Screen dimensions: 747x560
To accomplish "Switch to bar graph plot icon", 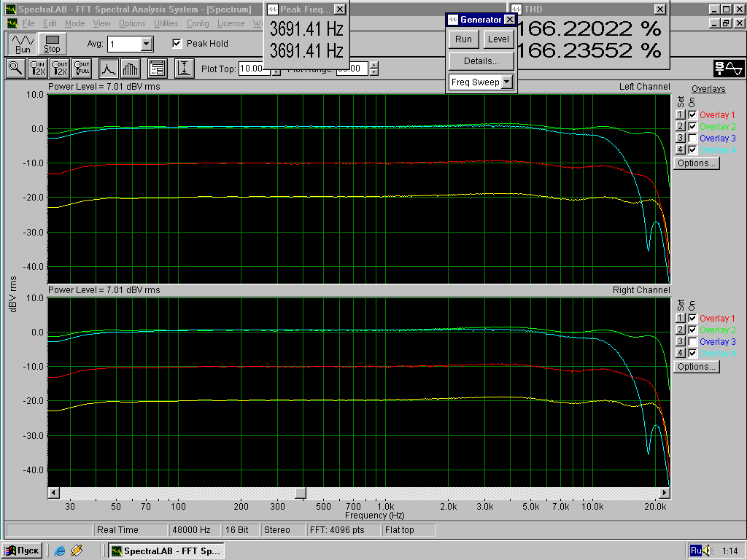I will point(130,69).
